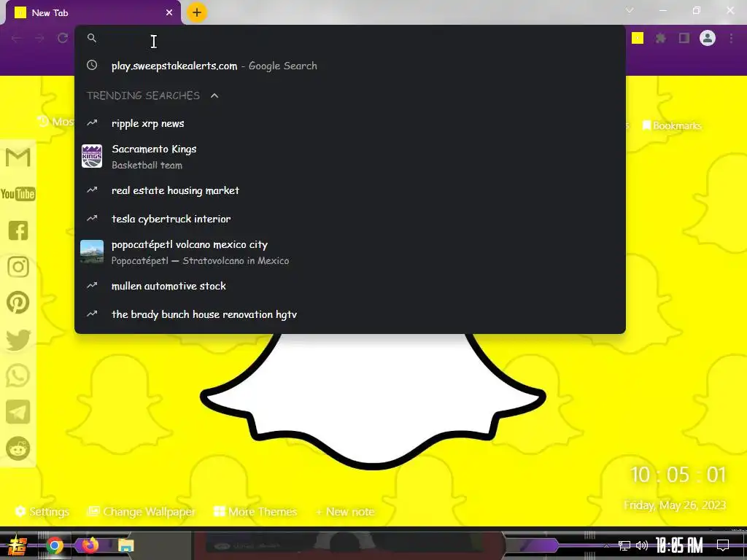Click the Popocatépetl volcano photo thumbnail
This screenshot has width=747, height=560.
(92, 252)
